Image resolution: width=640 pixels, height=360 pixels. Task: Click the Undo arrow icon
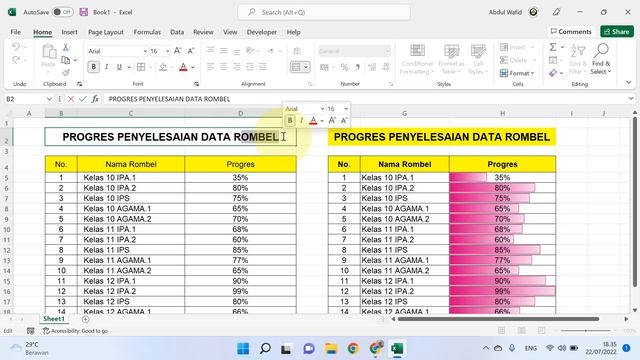16,47
